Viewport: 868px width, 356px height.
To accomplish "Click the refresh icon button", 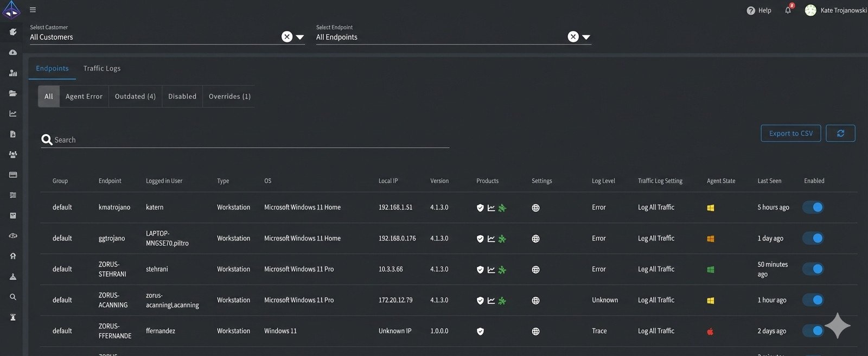I will 840,133.
